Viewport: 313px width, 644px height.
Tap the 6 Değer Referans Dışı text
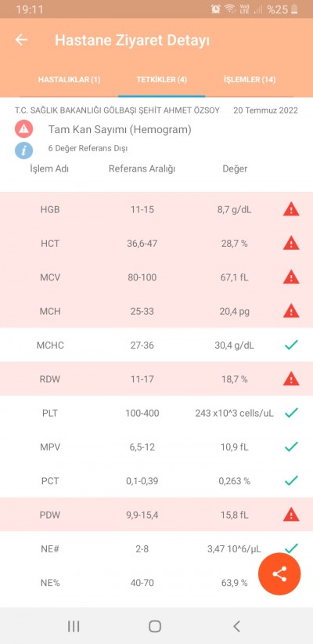(x=88, y=149)
